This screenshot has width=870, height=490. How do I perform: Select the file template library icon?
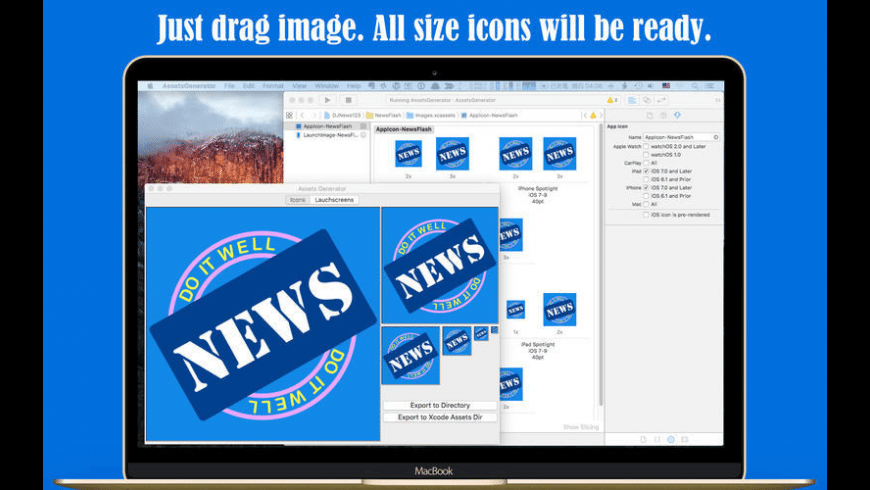pyautogui.click(x=643, y=439)
